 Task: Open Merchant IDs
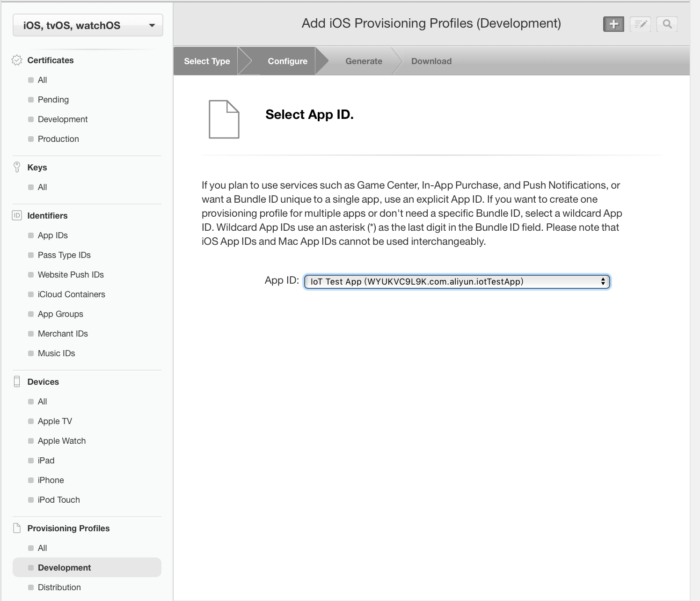pyautogui.click(x=63, y=334)
